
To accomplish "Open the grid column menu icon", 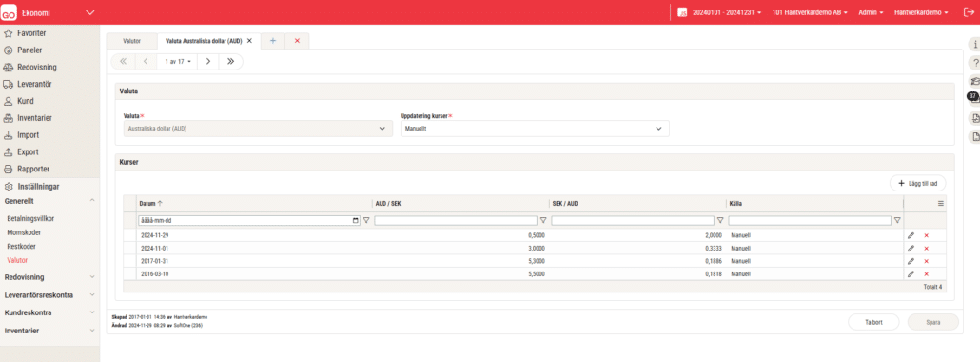I will point(941,203).
